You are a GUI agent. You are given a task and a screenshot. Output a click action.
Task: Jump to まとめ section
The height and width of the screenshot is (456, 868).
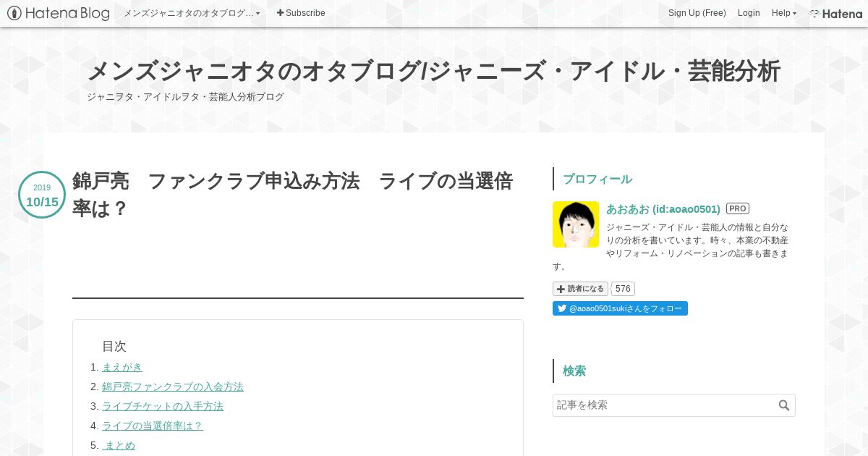coord(119,445)
